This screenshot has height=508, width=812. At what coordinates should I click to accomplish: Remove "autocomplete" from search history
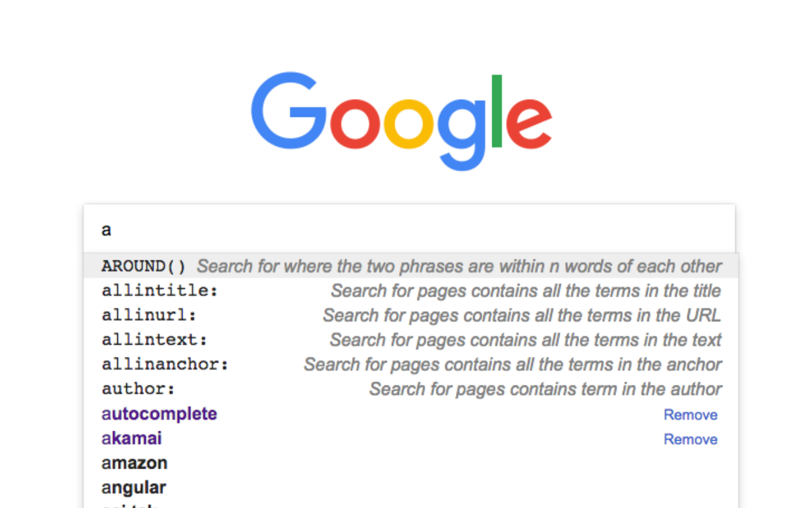(x=690, y=415)
